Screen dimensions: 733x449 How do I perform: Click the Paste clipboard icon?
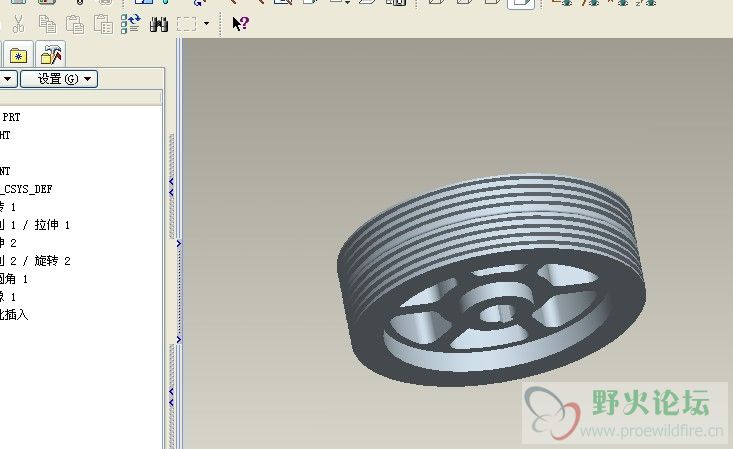tap(75, 24)
